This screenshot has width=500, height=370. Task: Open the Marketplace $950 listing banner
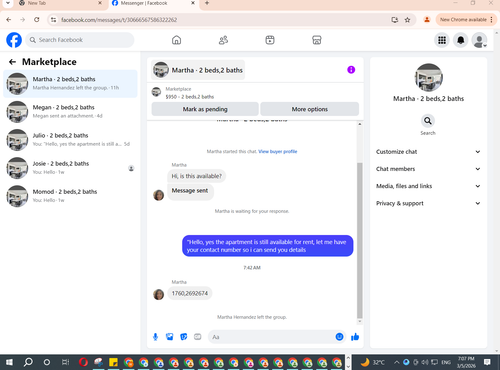(255, 93)
